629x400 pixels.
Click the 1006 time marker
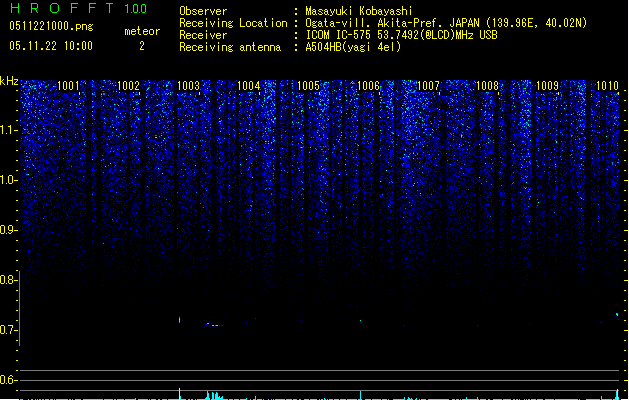pos(368,85)
